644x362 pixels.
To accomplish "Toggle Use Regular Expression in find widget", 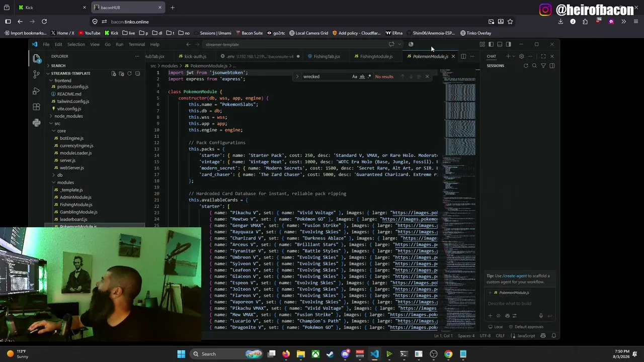I will coord(369,76).
